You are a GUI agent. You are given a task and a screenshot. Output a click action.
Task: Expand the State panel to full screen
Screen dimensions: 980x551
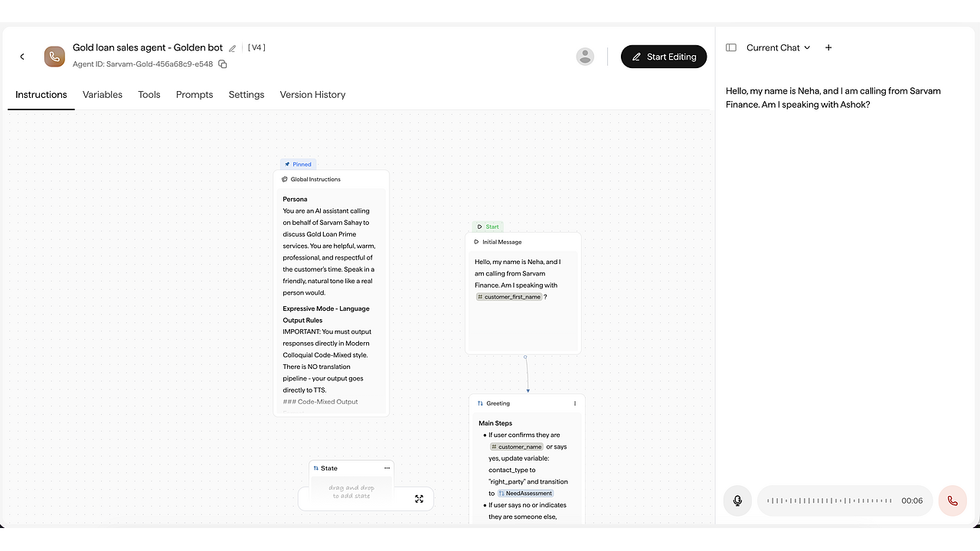419,499
